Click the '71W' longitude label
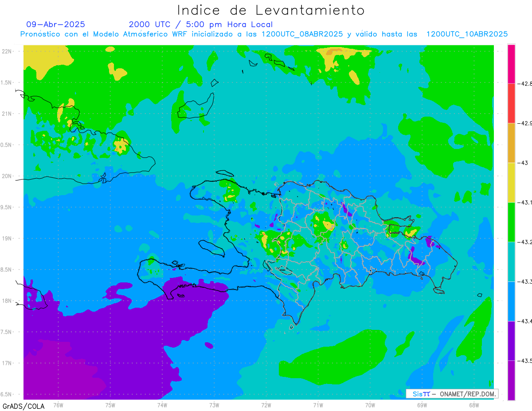The width and height of the screenshot is (532, 411). [318, 405]
